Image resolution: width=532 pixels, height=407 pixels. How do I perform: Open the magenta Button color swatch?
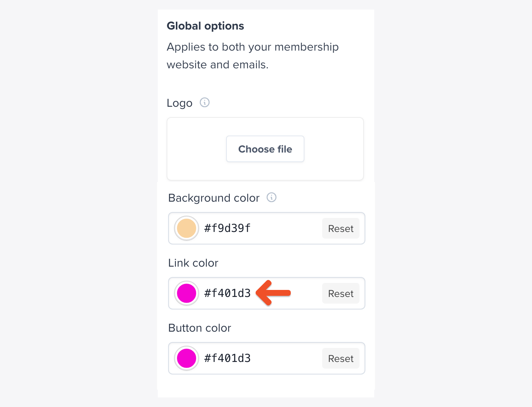[187, 358]
